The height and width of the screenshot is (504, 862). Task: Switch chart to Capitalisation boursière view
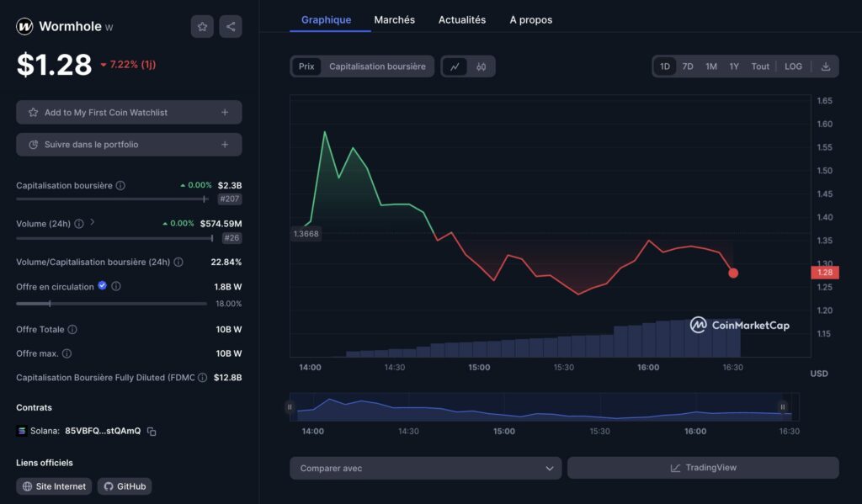click(x=377, y=66)
